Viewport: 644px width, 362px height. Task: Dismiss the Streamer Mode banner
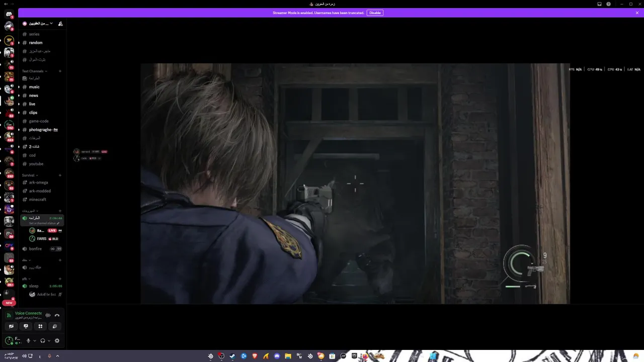pyautogui.click(x=637, y=13)
